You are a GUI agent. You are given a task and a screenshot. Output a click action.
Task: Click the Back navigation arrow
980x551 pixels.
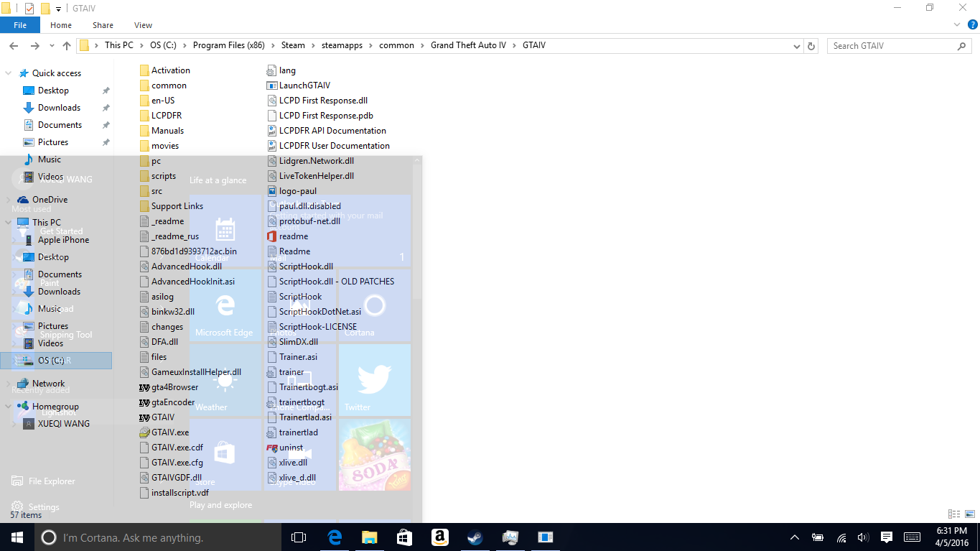[13, 46]
